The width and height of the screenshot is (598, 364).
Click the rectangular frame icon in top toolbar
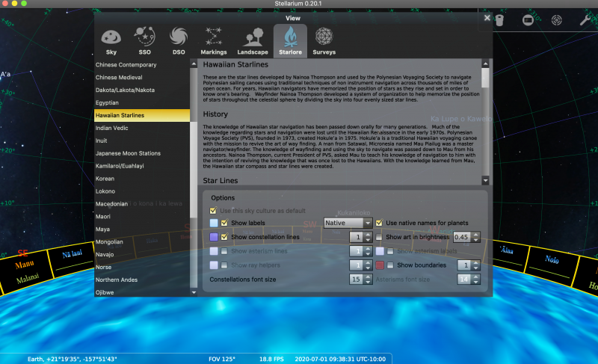528,20
